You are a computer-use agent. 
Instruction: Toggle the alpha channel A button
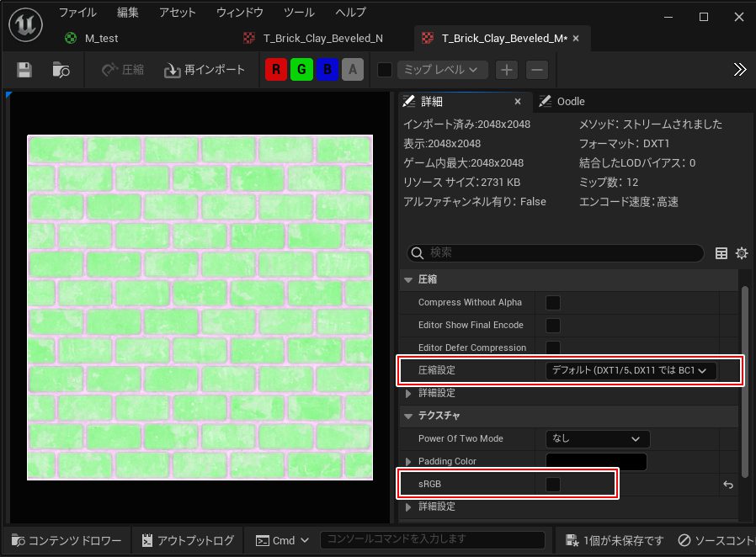[x=353, y=70]
